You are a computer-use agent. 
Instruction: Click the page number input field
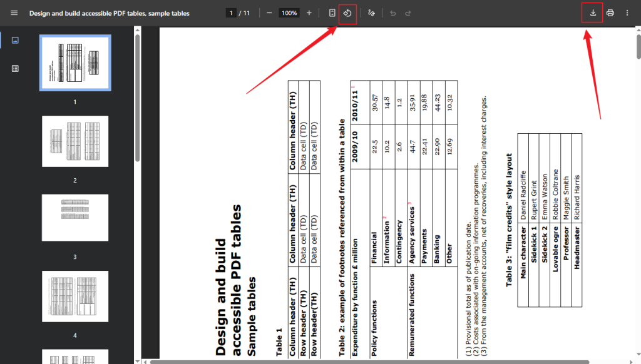[x=232, y=13]
